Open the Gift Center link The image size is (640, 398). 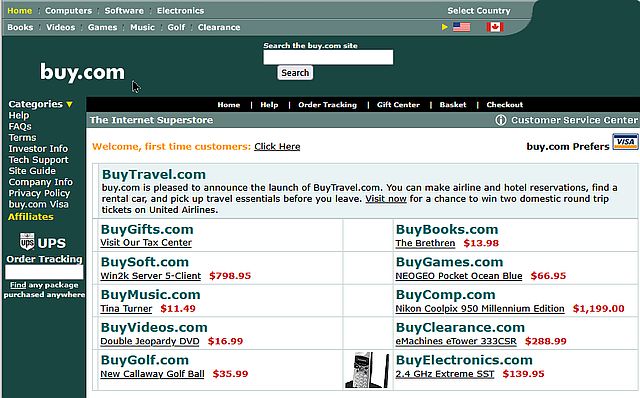tap(398, 105)
